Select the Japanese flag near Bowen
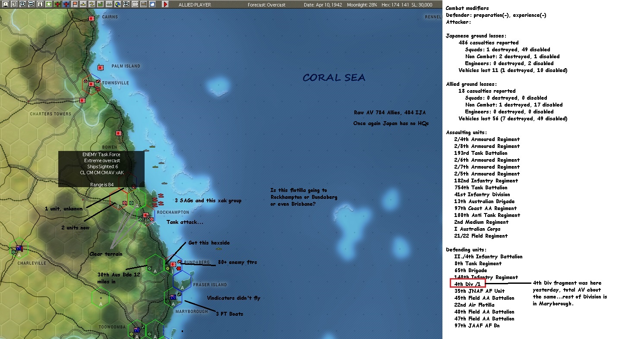The height and width of the screenshot is (339, 644). pyautogui.click(x=118, y=133)
